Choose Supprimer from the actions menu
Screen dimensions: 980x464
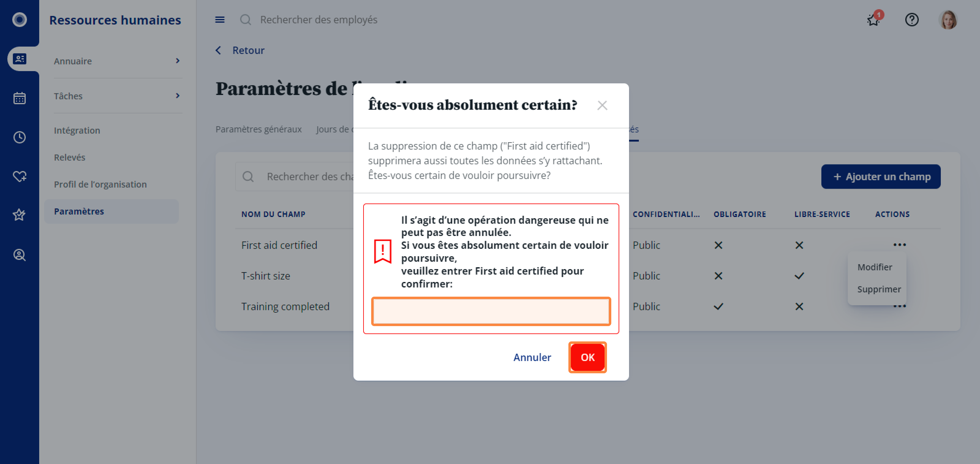point(879,289)
